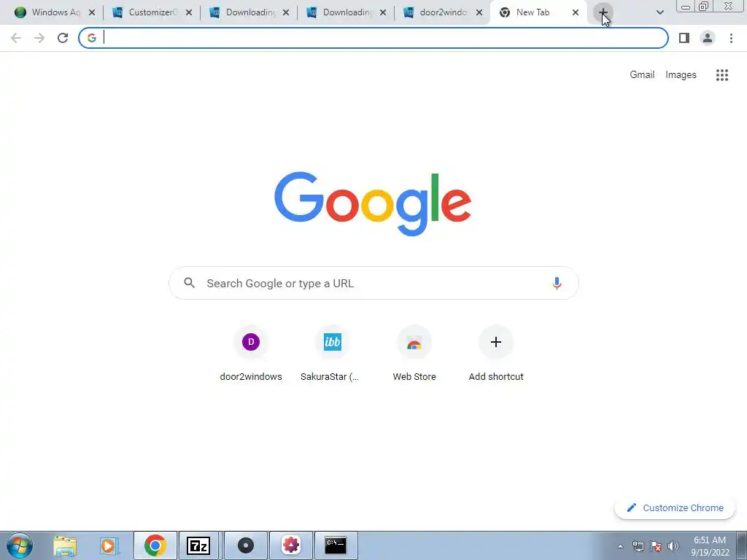Open the red gear taskbar application
The width and height of the screenshot is (747, 560).
coord(291,545)
